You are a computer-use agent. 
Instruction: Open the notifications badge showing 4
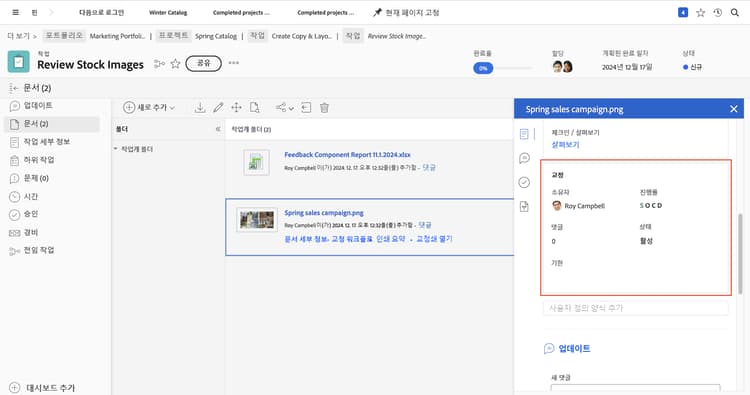[683, 12]
